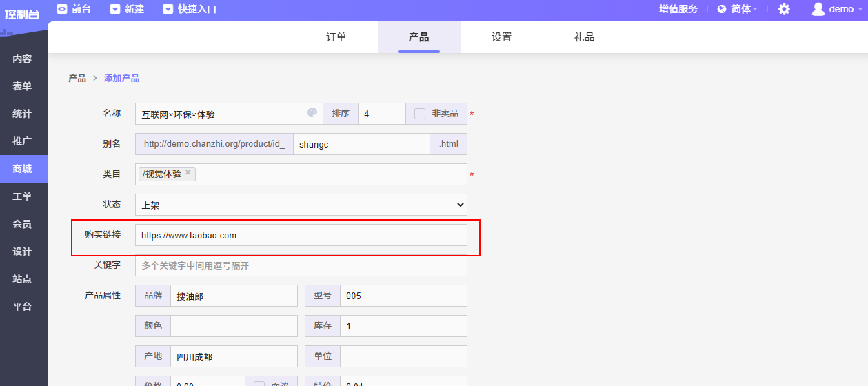This screenshot has width=868, height=386.
Task: Open the settings gear icon
Action: [x=784, y=9]
